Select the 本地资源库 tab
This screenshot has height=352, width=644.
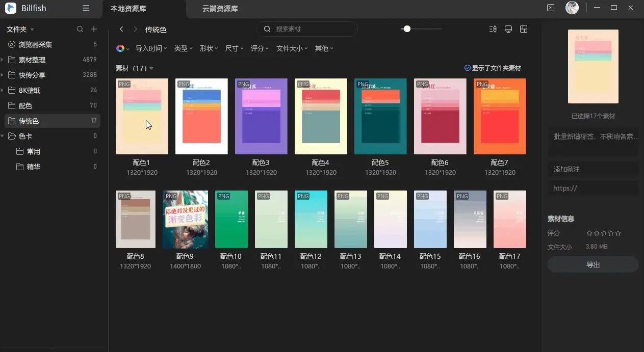[x=128, y=9]
